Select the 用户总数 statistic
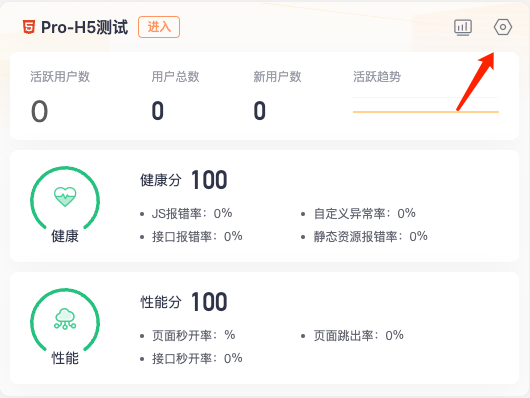The width and height of the screenshot is (530, 398). click(175, 96)
